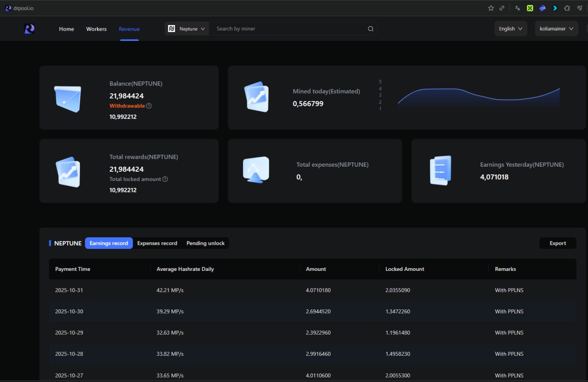Click the DrPool logo in the header

click(x=29, y=29)
